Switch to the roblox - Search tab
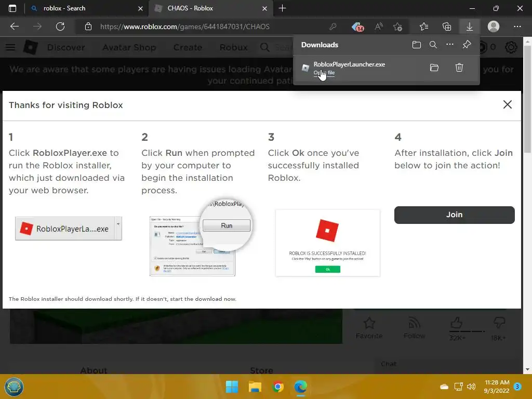Viewport: 532px width, 399px height. click(85, 8)
